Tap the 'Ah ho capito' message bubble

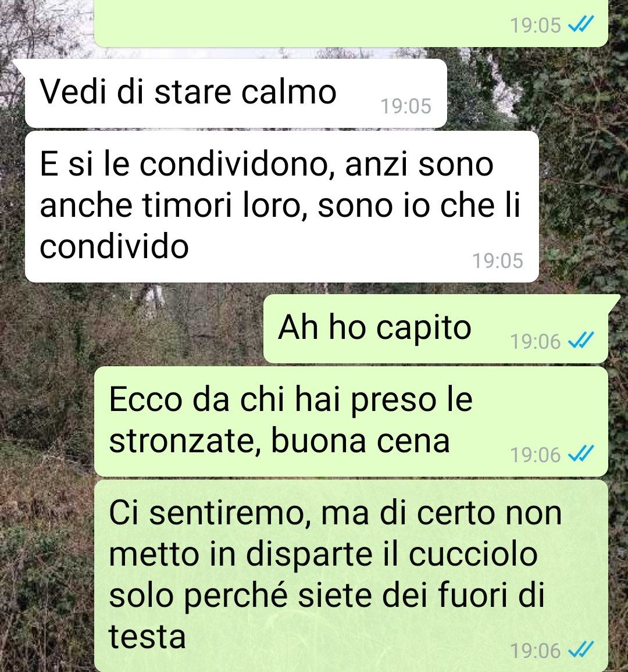pyautogui.click(x=436, y=328)
